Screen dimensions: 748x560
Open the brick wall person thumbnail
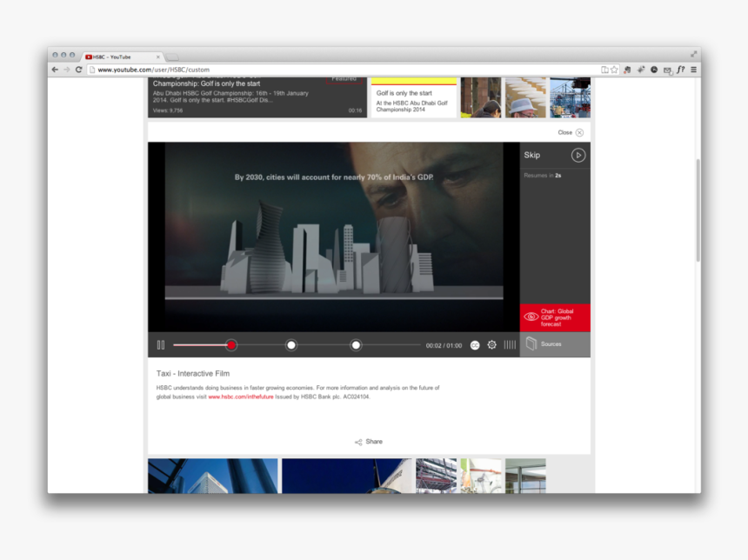pyautogui.click(x=481, y=97)
